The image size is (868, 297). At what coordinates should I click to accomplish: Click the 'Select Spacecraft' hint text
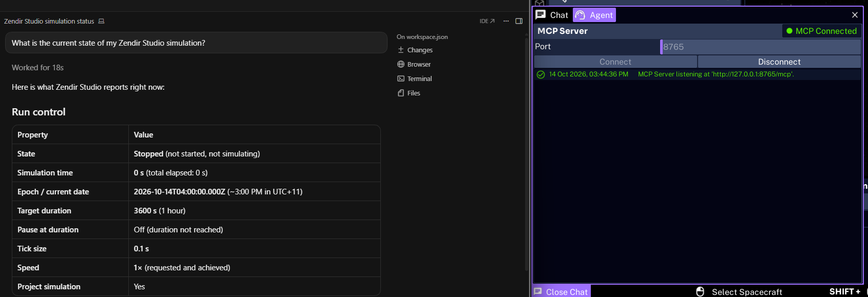coord(747,292)
